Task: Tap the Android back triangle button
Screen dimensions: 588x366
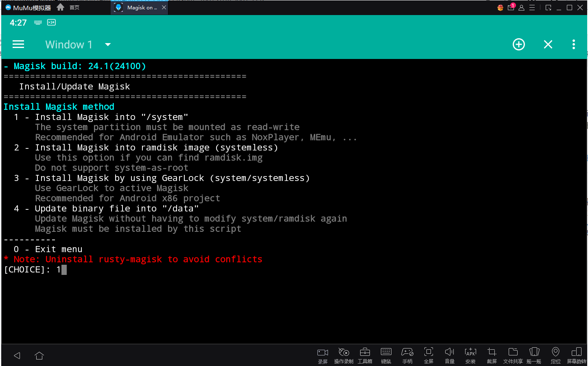Action: tap(17, 356)
